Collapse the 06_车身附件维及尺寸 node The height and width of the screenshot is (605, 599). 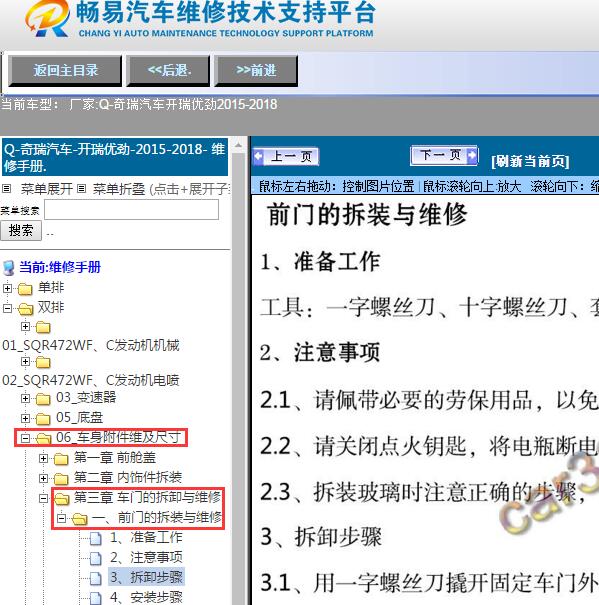pyautogui.click(x=25, y=438)
